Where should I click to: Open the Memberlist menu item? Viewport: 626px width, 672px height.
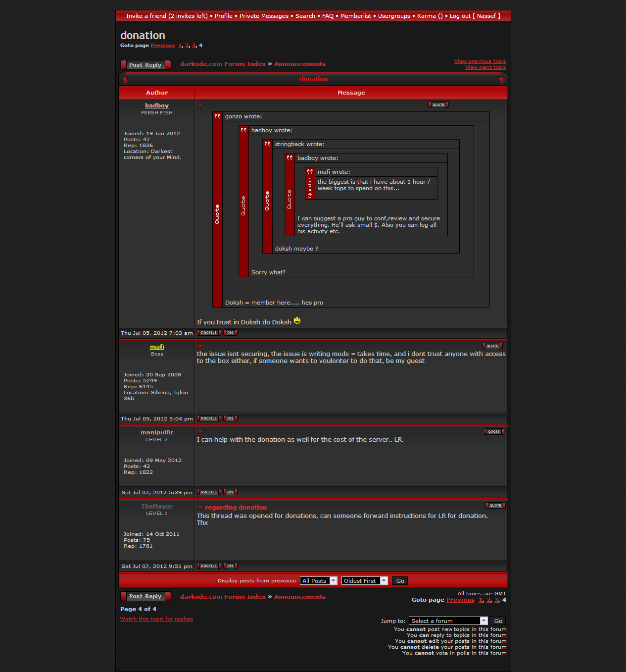tap(355, 16)
